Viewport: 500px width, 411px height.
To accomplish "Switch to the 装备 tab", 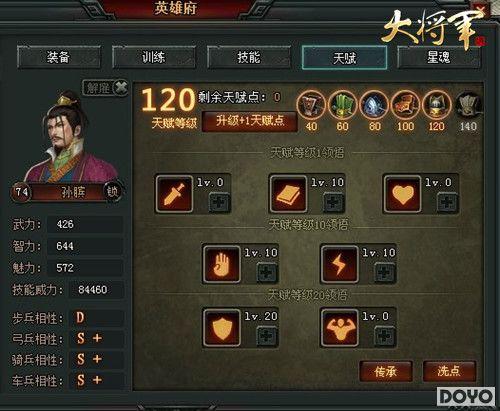I will [x=59, y=57].
